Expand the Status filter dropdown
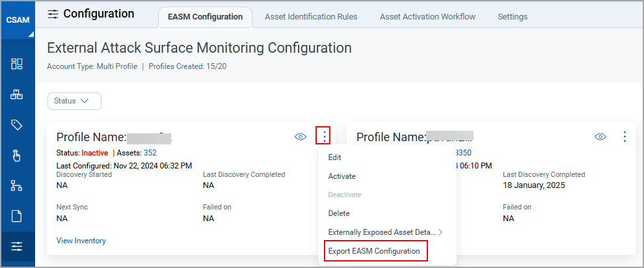This screenshot has width=644, height=268. pos(74,101)
